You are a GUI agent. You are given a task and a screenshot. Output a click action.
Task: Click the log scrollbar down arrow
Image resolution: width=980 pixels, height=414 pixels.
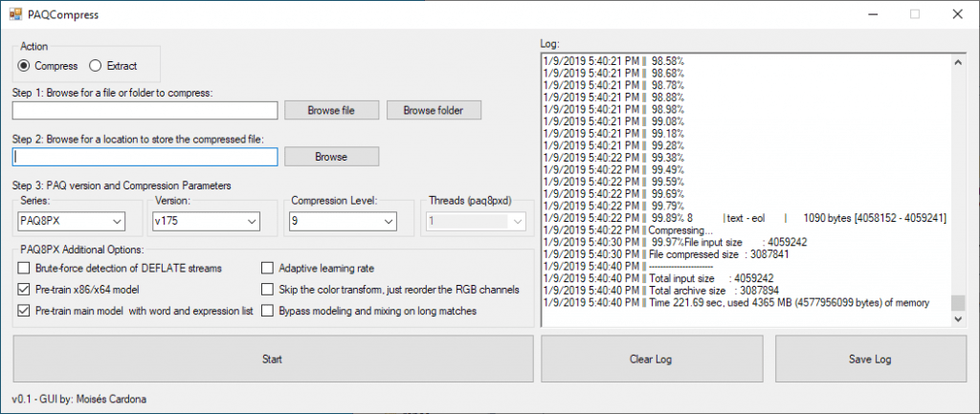pos(957,318)
